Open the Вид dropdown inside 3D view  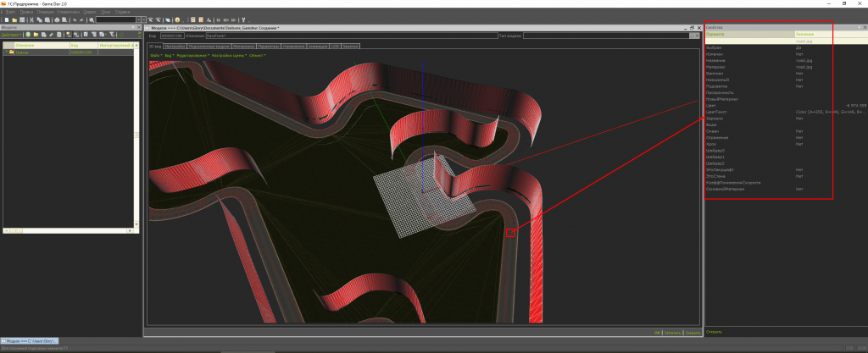point(170,55)
